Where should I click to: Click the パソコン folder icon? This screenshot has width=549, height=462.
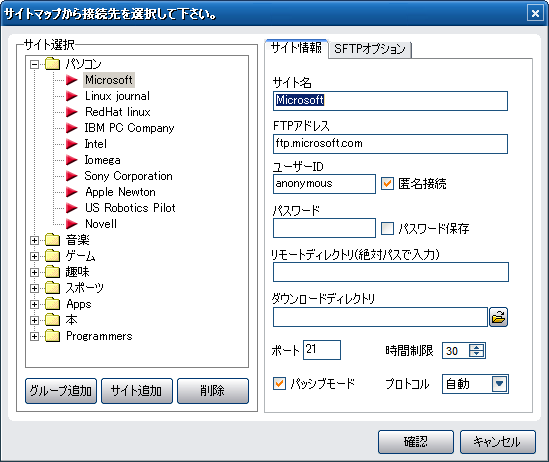[53, 64]
